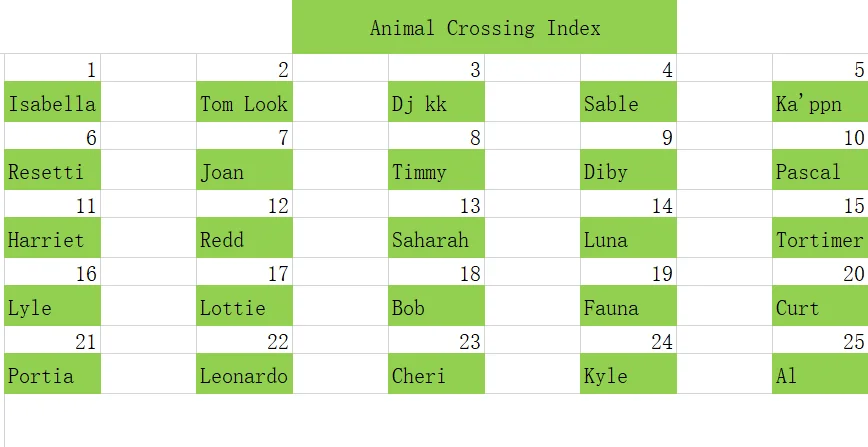Select the Cheri cell

(x=436, y=374)
